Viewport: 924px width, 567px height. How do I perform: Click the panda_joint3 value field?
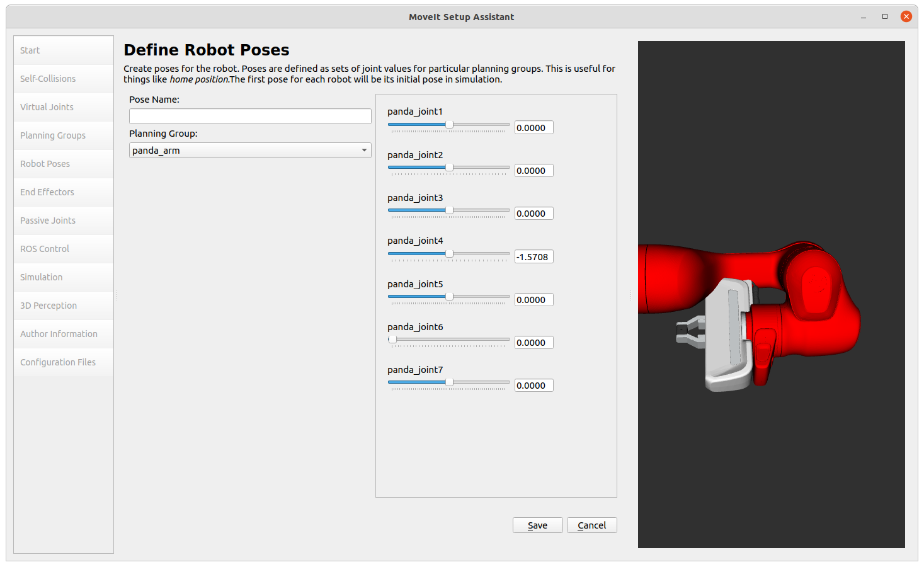point(534,214)
